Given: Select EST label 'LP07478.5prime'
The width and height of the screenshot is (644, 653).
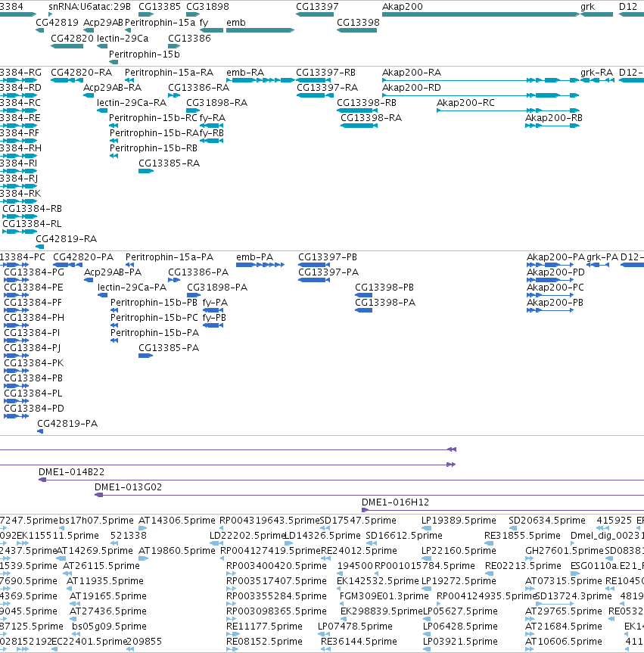Looking at the screenshot, I should 355,627.
